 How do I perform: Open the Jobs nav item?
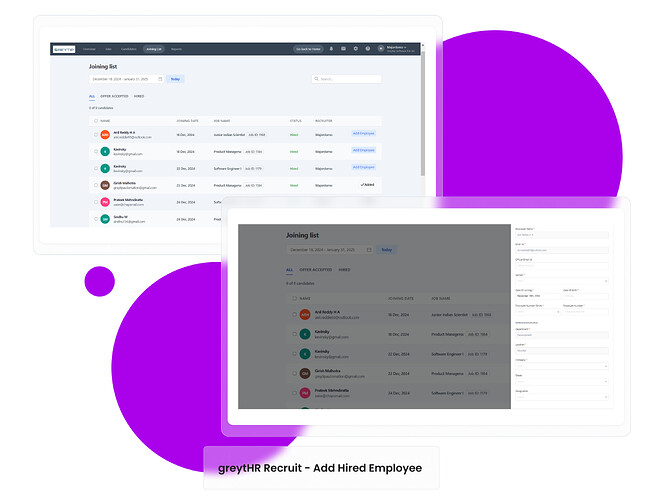click(x=108, y=49)
